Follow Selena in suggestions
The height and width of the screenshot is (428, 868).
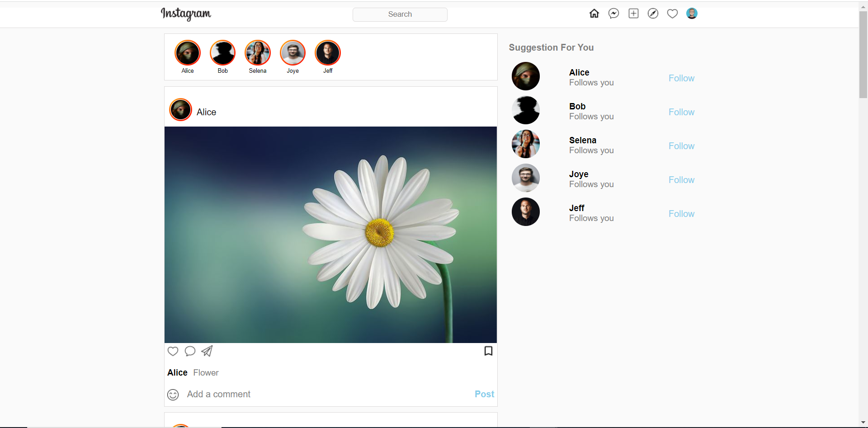click(x=681, y=146)
